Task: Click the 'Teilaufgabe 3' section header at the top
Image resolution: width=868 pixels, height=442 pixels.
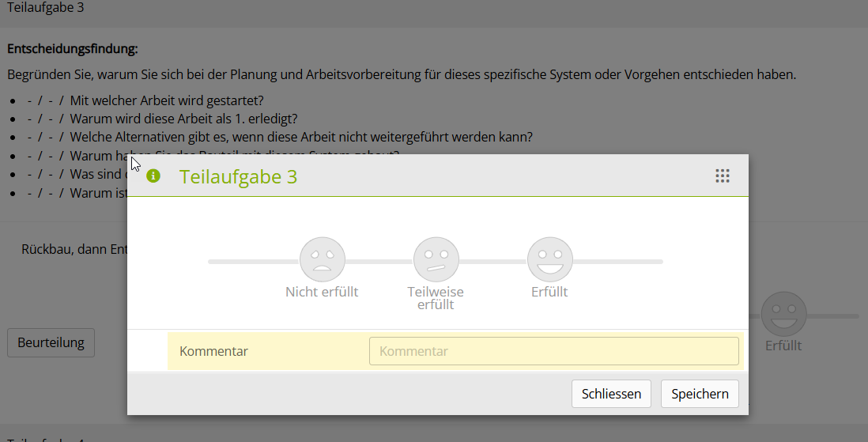Action: [x=46, y=8]
